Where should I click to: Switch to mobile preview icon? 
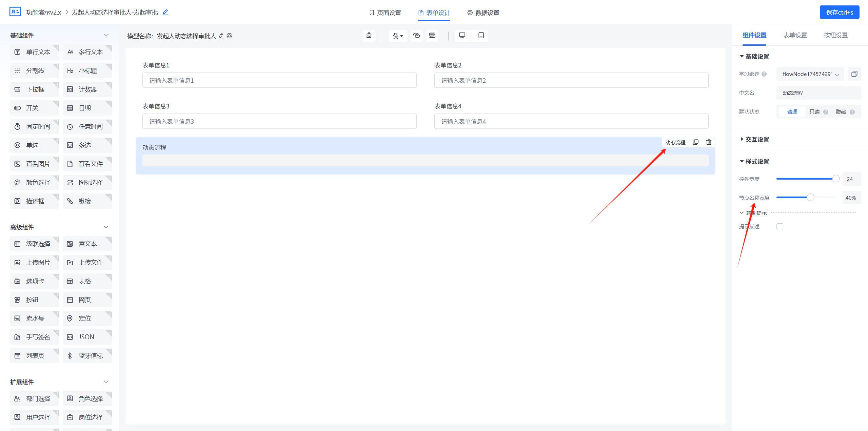[481, 36]
